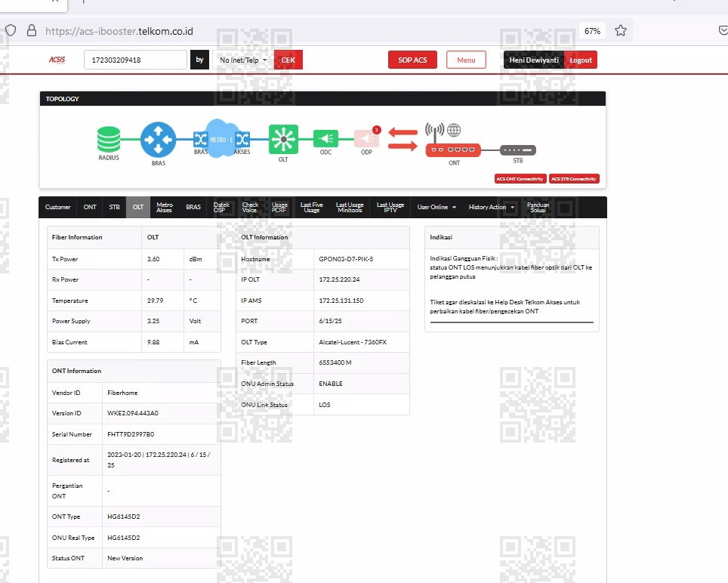Image resolution: width=728 pixels, height=583 pixels.
Task: Open the Customer tab
Action: click(x=58, y=207)
